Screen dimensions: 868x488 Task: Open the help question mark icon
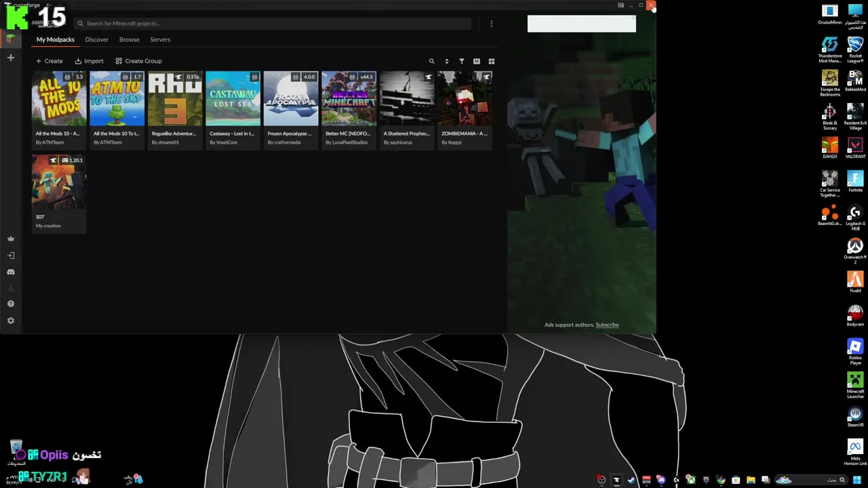(10, 304)
